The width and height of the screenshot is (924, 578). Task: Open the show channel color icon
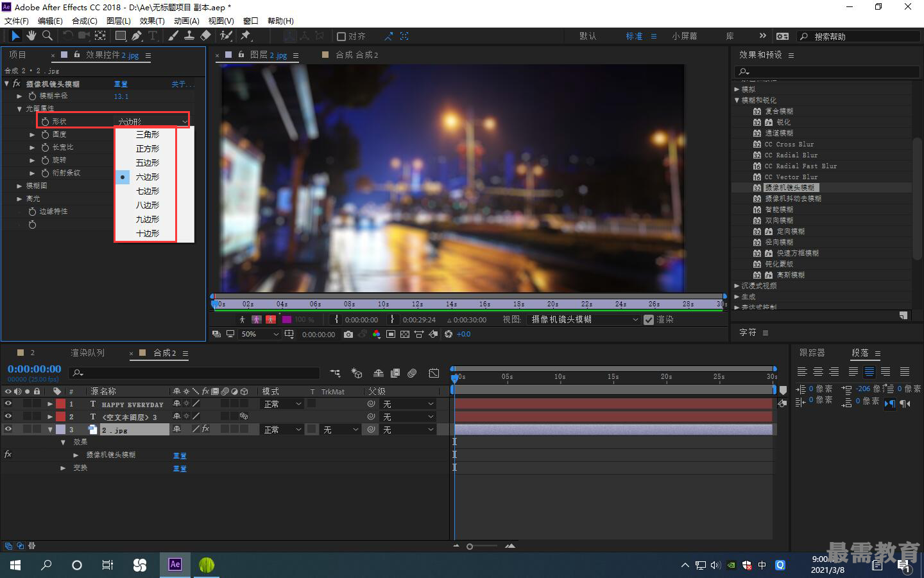[x=376, y=334]
